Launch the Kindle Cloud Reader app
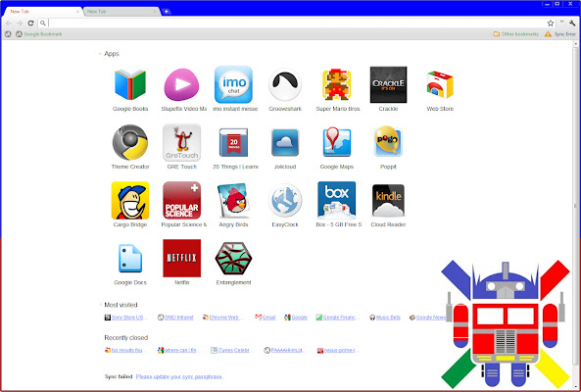Screen dimensions: 581x392 pos(388,201)
